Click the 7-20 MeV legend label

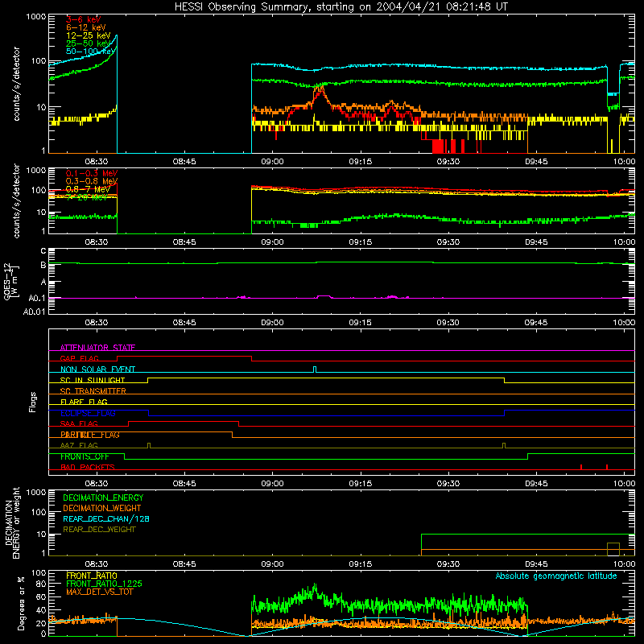(x=87, y=197)
